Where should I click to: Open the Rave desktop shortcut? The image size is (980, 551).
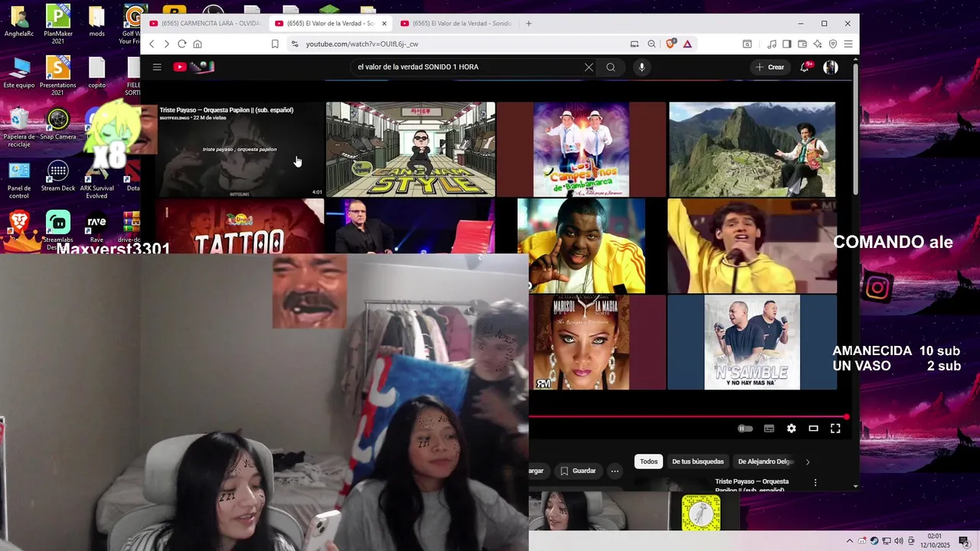[96, 228]
